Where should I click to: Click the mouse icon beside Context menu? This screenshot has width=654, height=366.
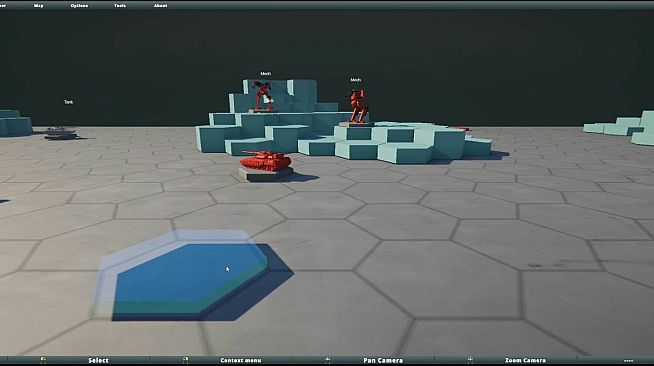coord(186,360)
